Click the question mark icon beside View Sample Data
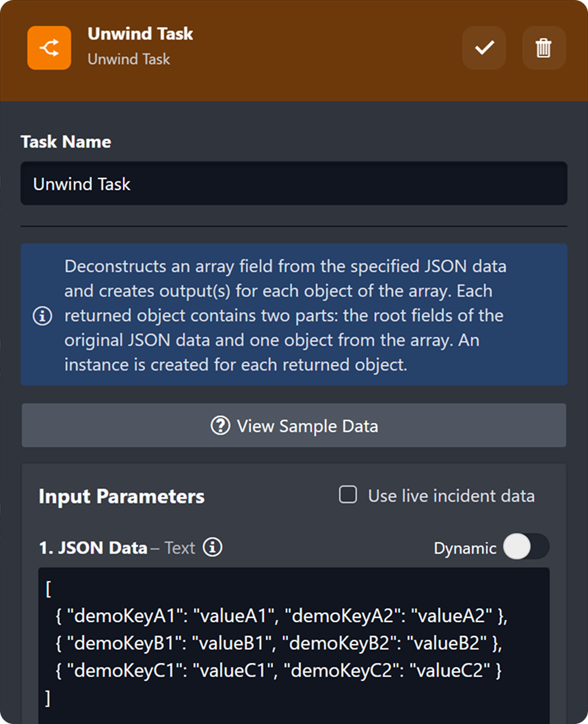The width and height of the screenshot is (588, 724). (219, 426)
